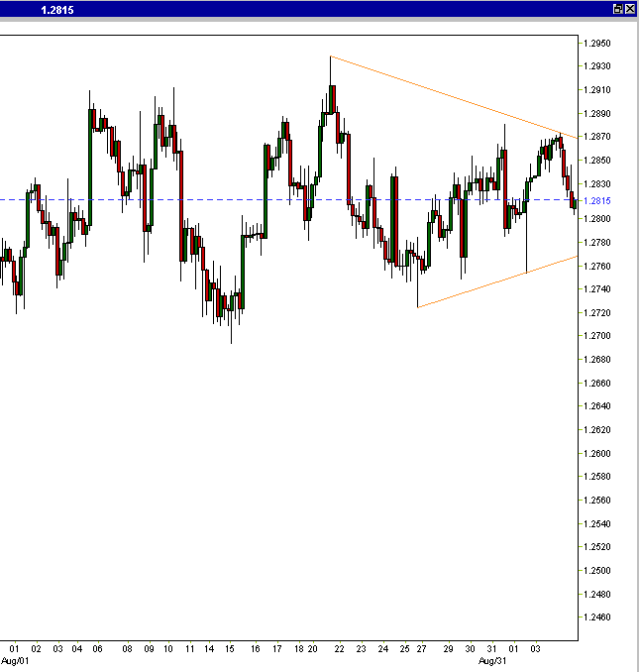The width and height of the screenshot is (639, 672).
Task: Click the 09 date axis label
Action: pos(149,649)
